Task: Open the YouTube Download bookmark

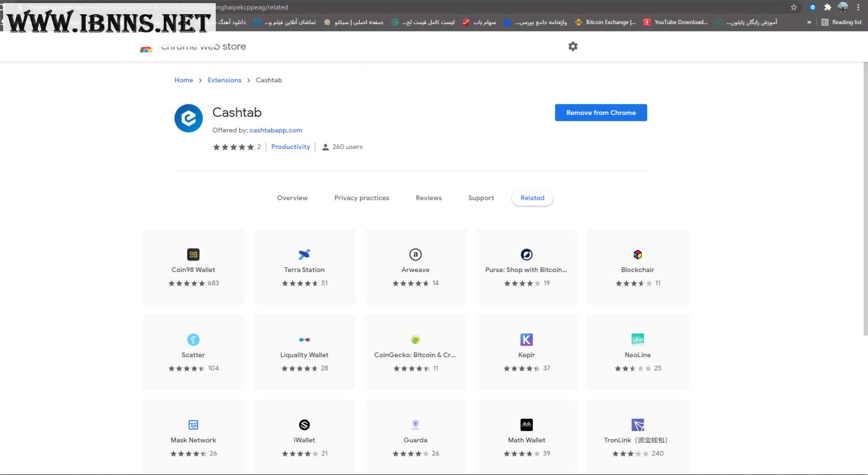Action: coord(675,22)
